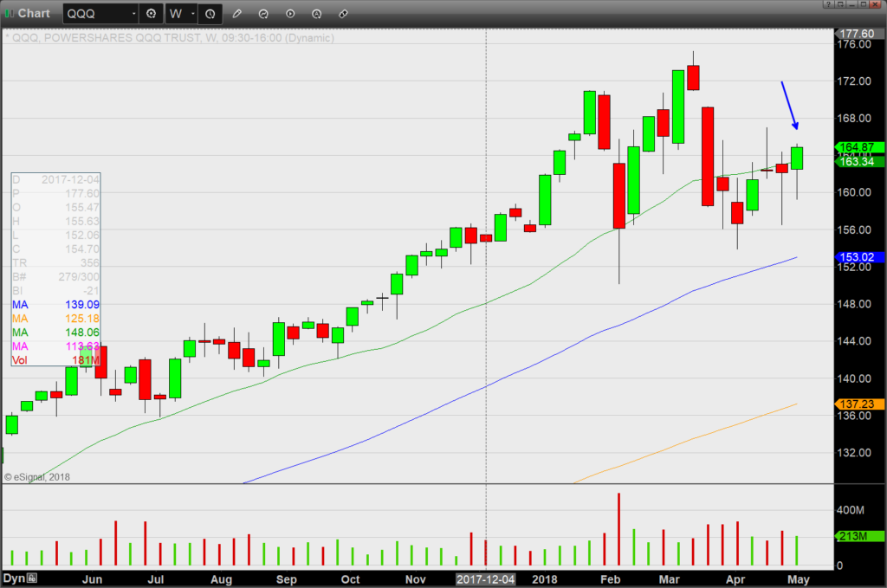
Task: Click the orange 137.23 moving average tag
Action: click(859, 404)
